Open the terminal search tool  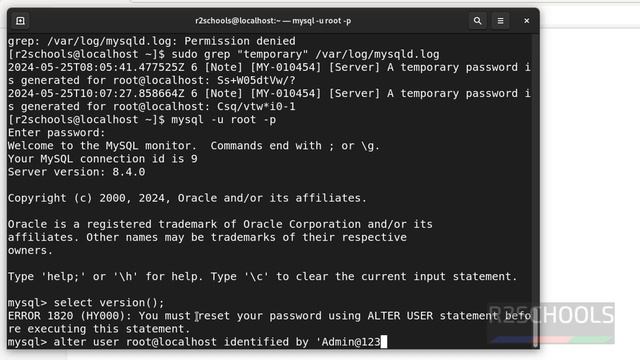pyautogui.click(x=477, y=21)
